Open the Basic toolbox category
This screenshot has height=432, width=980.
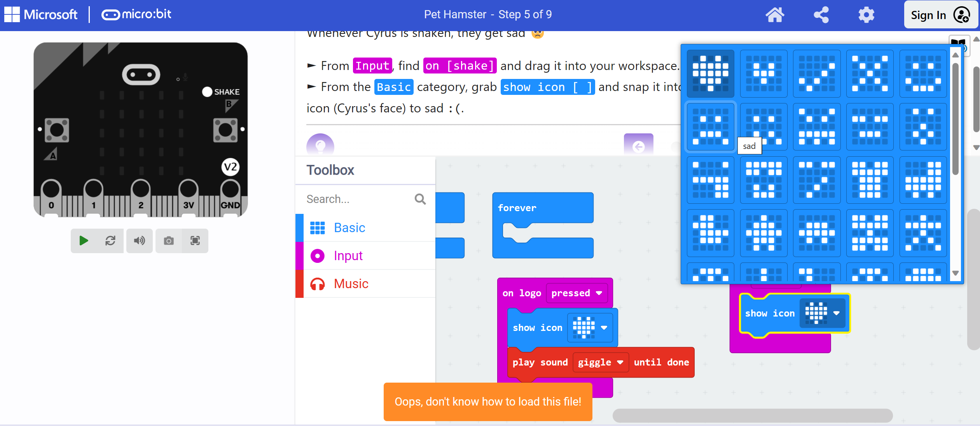click(349, 227)
